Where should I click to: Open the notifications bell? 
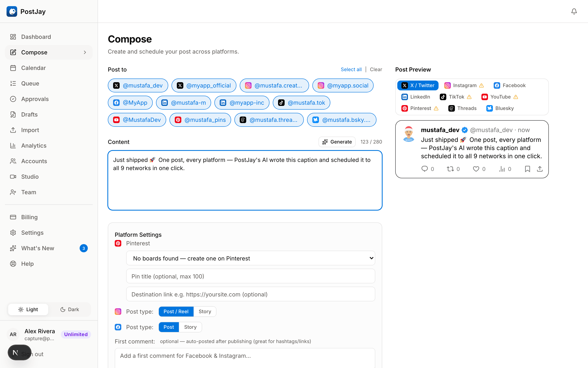[x=574, y=11]
